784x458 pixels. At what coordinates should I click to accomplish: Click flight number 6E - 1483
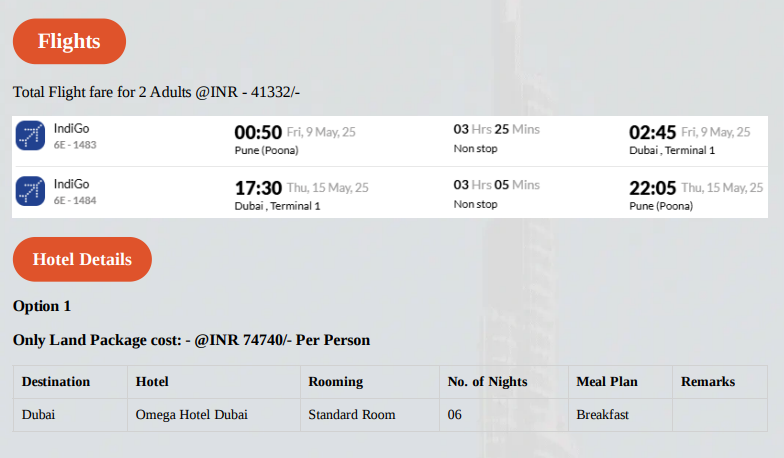(x=75, y=145)
